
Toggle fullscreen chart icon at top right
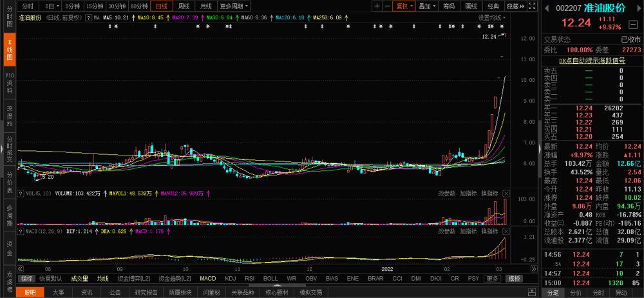(532, 6)
